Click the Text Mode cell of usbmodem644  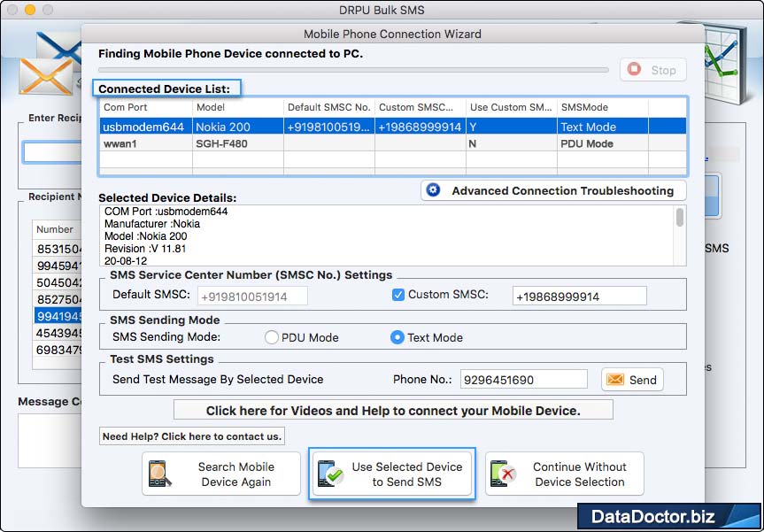tap(603, 127)
